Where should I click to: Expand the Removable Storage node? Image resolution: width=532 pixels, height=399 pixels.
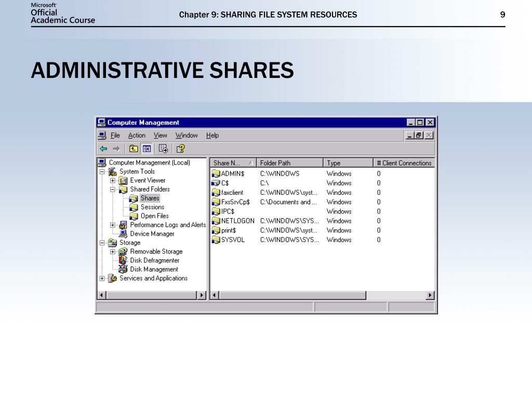[113, 251]
